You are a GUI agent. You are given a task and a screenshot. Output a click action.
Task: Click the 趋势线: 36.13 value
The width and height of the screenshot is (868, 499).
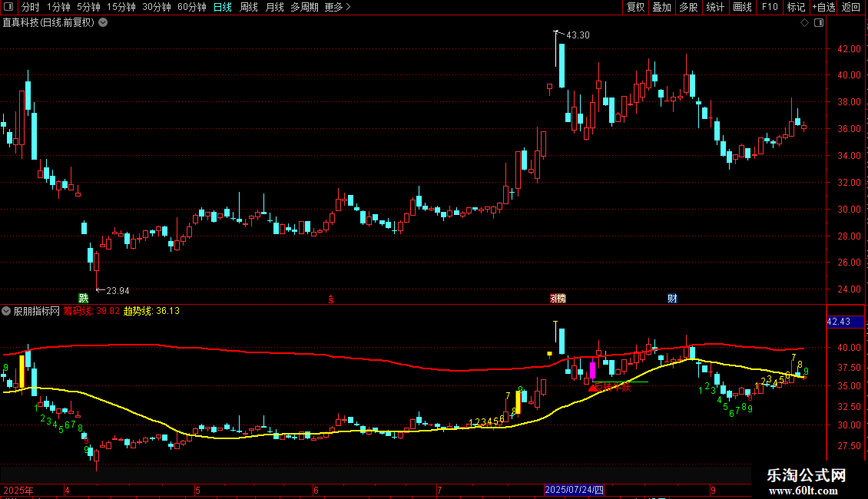click(151, 311)
